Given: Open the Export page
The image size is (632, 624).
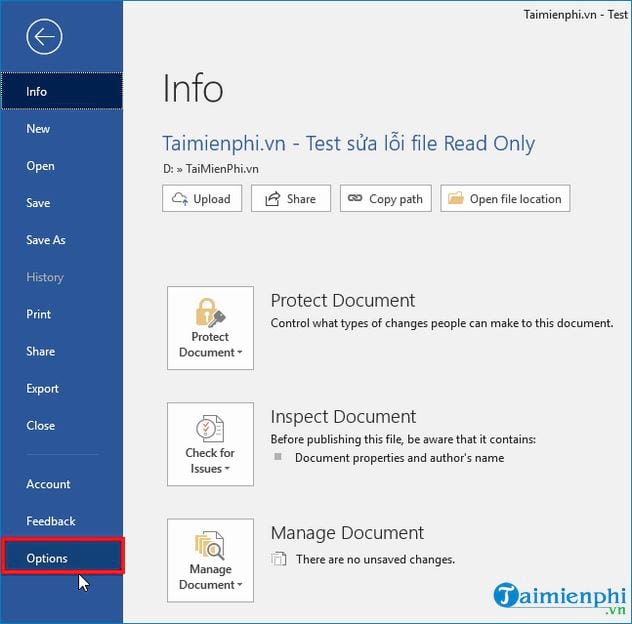Looking at the screenshot, I should click(62, 388).
